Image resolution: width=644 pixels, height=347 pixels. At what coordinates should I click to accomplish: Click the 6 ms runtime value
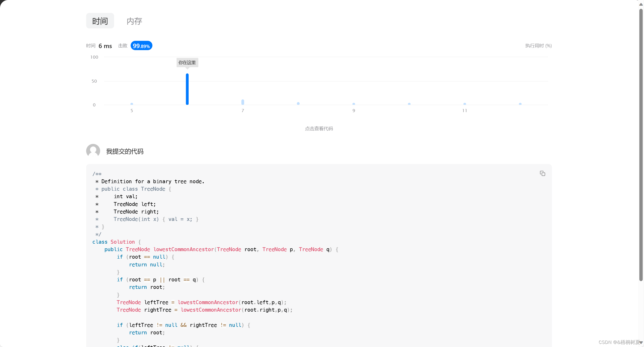(x=105, y=46)
